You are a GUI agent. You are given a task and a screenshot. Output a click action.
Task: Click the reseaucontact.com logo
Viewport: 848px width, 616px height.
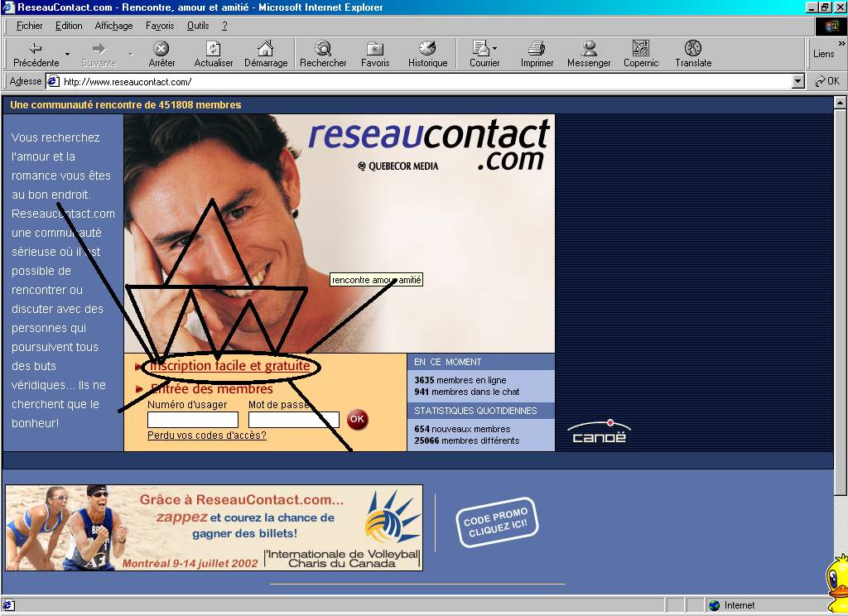click(x=429, y=144)
